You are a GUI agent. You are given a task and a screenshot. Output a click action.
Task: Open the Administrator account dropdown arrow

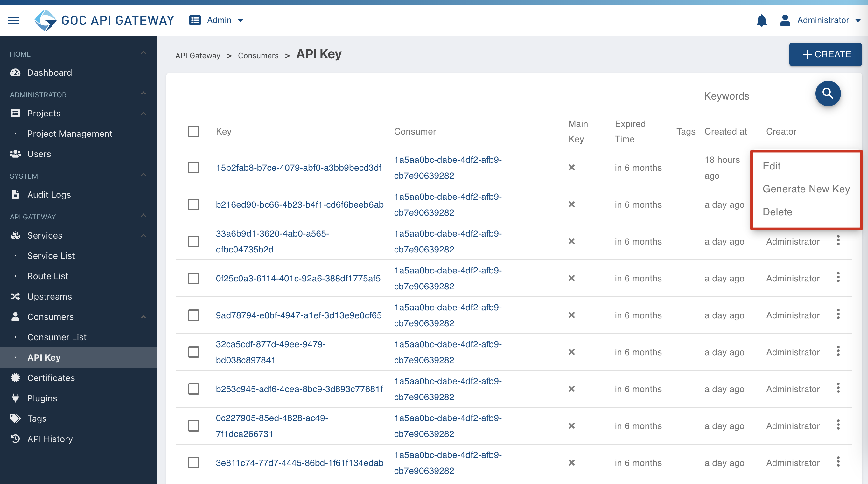click(x=858, y=21)
